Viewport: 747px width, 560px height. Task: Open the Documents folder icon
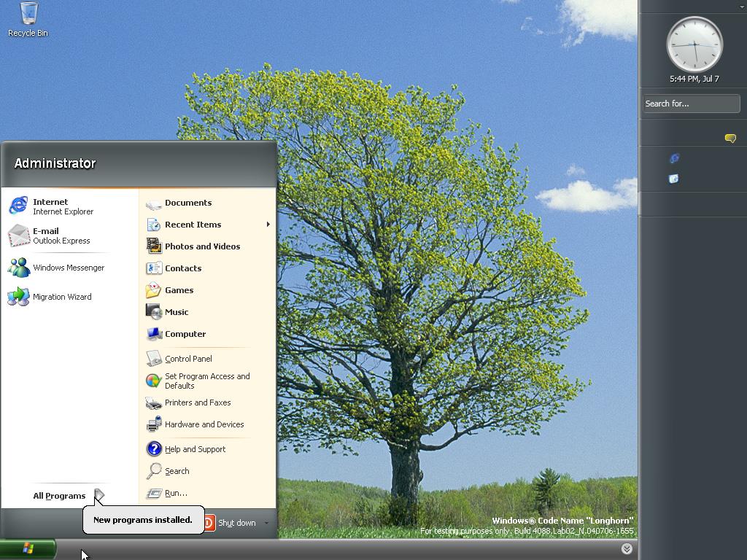[153, 203]
